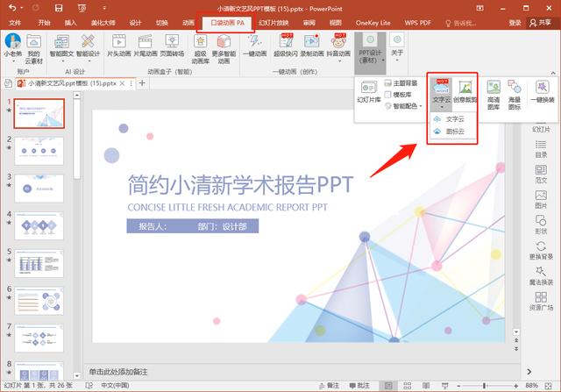
Task: Click 更换背景 change background in sidebar
Action: coord(541,251)
